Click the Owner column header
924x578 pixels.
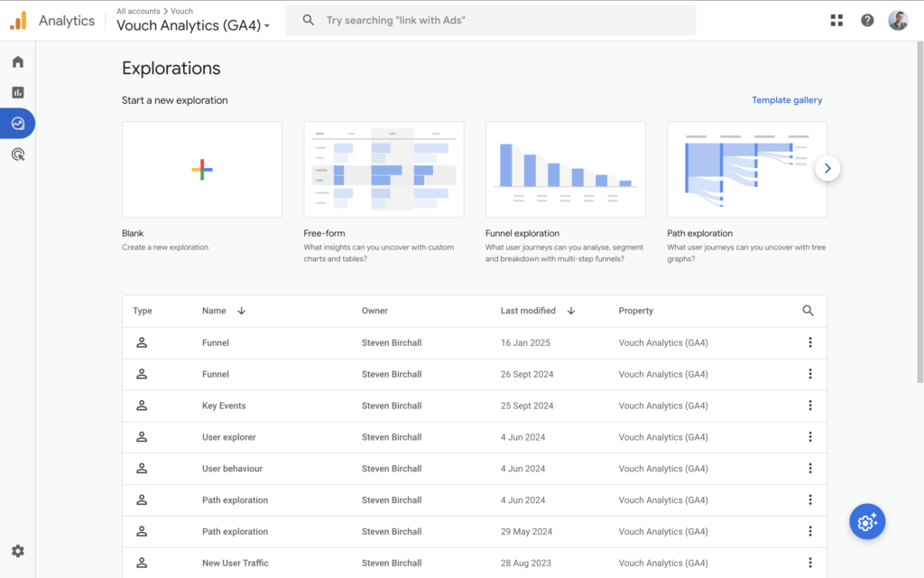coord(374,311)
